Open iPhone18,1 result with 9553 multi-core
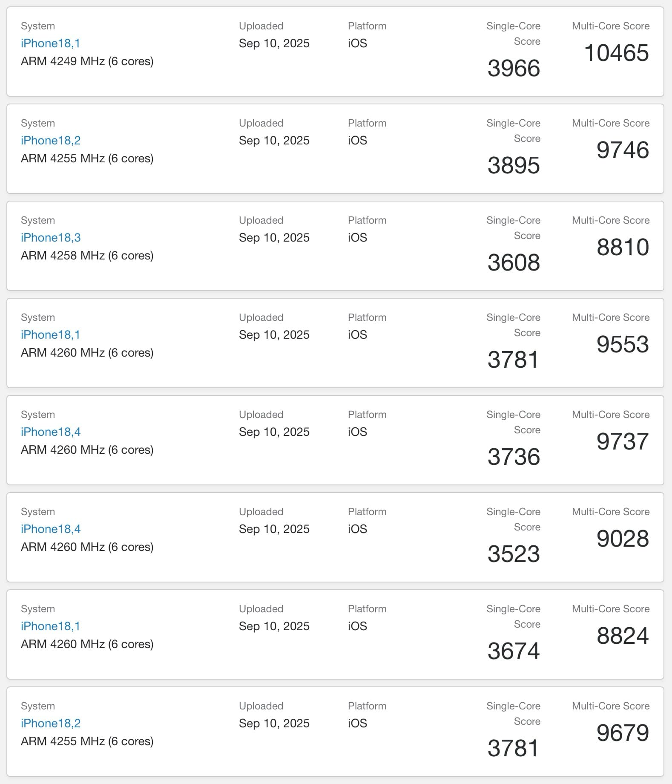672x784 pixels. pyautogui.click(x=50, y=334)
